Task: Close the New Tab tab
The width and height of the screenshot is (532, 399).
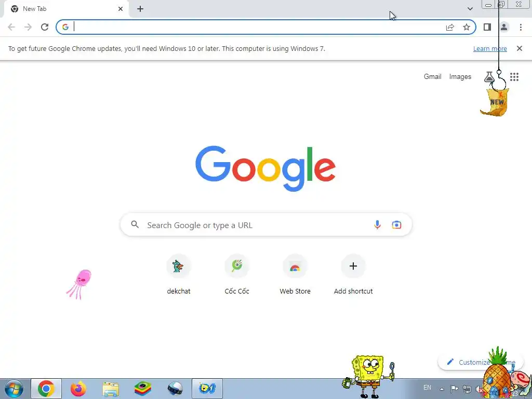Action: 121,9
